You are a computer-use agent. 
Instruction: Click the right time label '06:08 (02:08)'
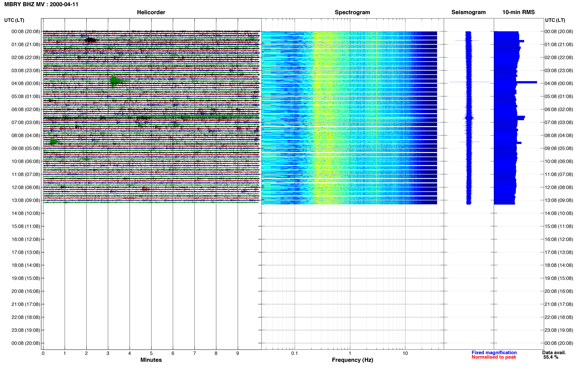pyautogui.click(x=559, y=109)
